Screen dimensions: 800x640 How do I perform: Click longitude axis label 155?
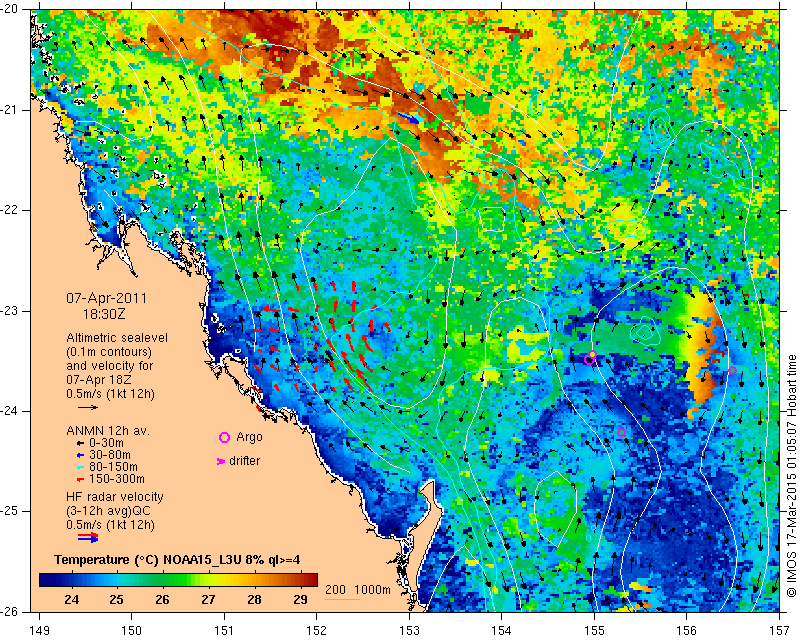594,630
